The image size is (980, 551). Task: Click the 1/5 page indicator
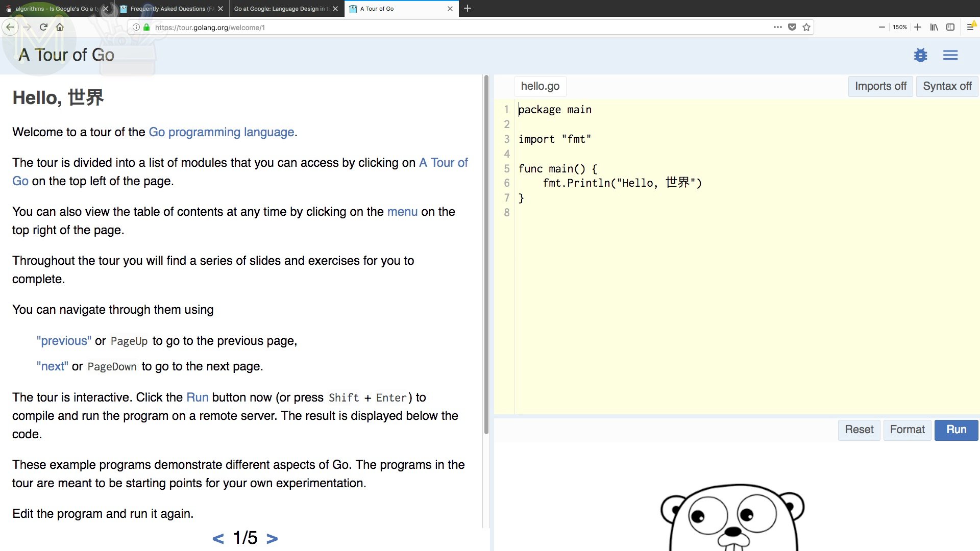[245, 538]
